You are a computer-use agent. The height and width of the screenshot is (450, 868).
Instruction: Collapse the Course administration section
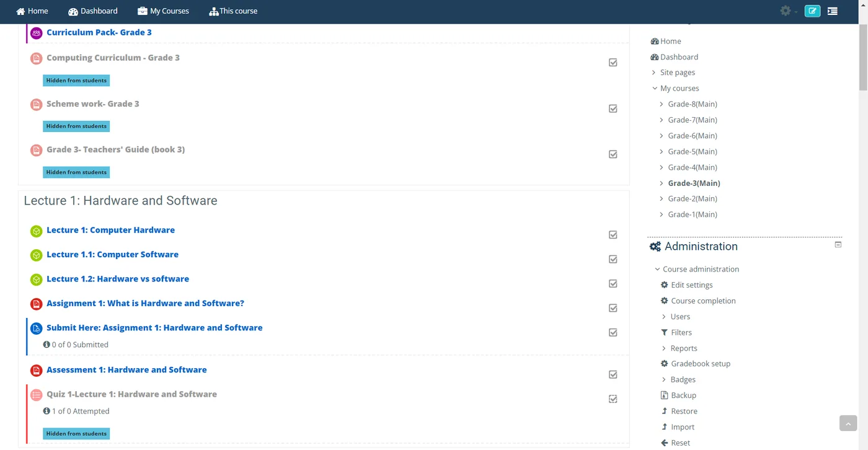click(x=657, y=270)
